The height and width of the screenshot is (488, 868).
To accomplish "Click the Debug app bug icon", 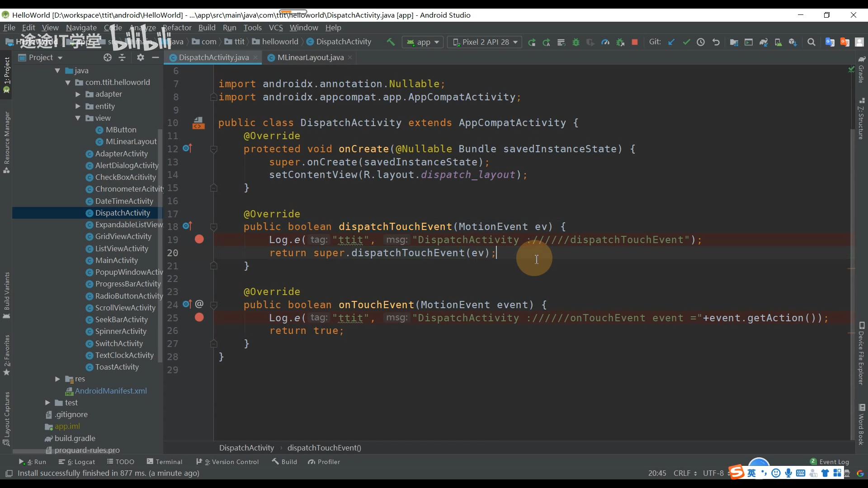I will point(576,42).
